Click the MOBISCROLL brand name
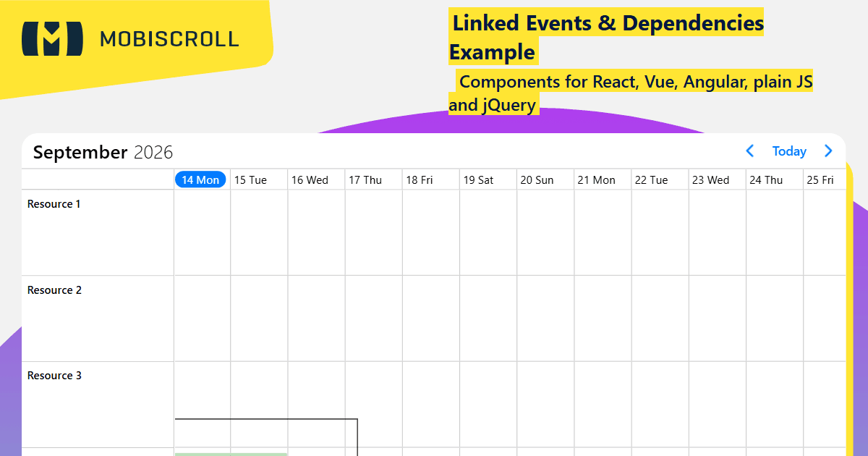 pos(169,39)
